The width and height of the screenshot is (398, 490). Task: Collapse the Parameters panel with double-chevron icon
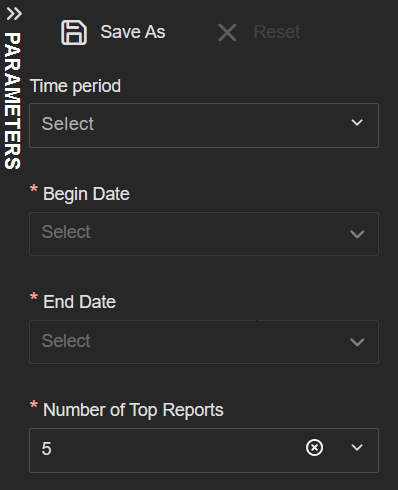[14, 14]
